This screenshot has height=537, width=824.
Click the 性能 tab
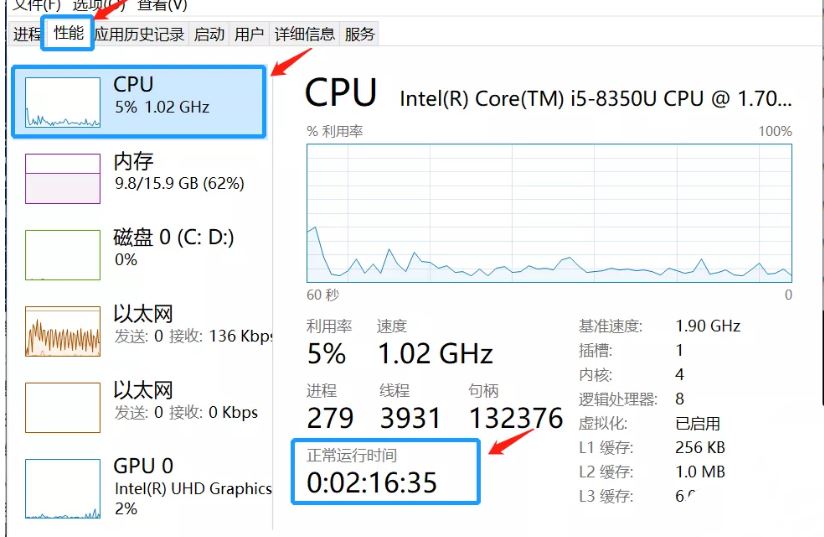coord(69,33)
